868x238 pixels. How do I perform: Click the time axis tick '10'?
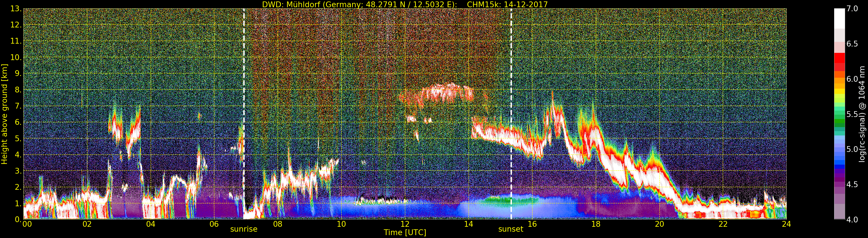[x=341, y=224]
